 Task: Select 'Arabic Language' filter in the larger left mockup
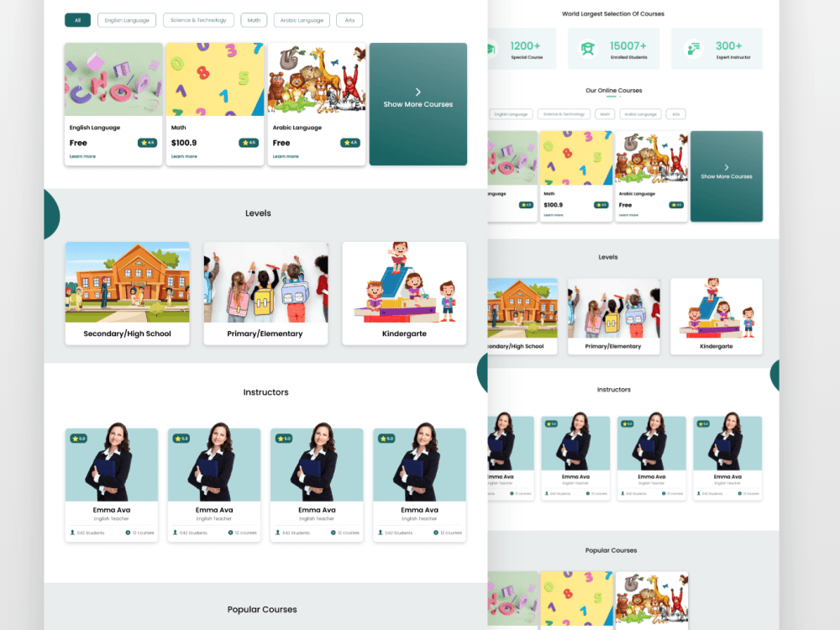(x=302, y=20)
